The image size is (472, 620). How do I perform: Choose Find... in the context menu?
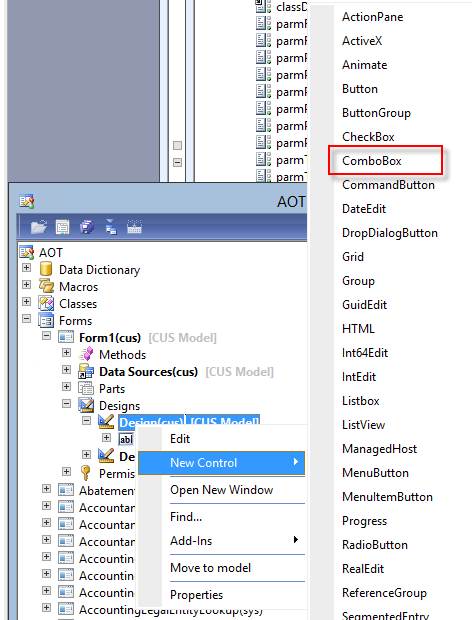(222, 517)
